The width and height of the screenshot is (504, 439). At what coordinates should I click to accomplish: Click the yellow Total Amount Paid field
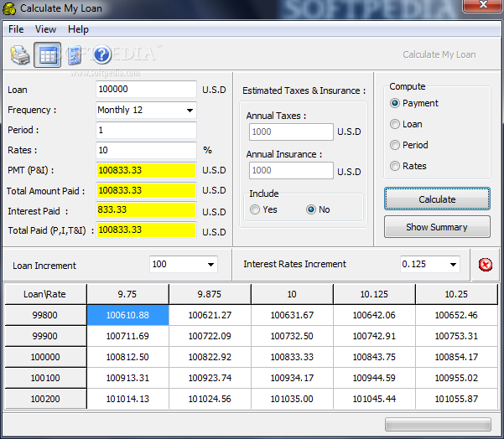[146, 190]
